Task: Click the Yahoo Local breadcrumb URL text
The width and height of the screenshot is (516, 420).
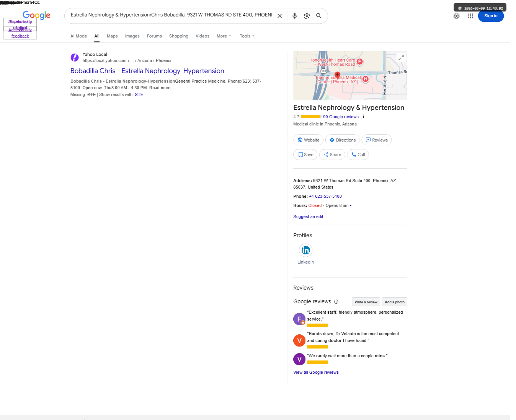Action: [127, 60]
